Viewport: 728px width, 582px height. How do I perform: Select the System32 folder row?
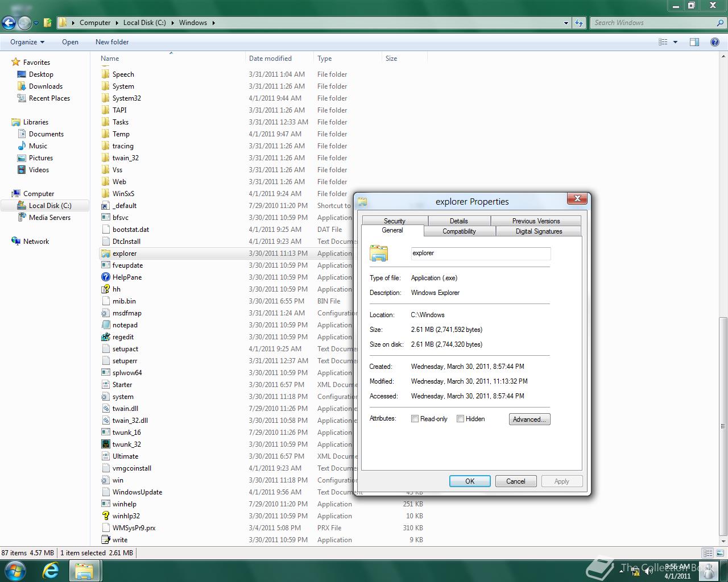[262, 98]
